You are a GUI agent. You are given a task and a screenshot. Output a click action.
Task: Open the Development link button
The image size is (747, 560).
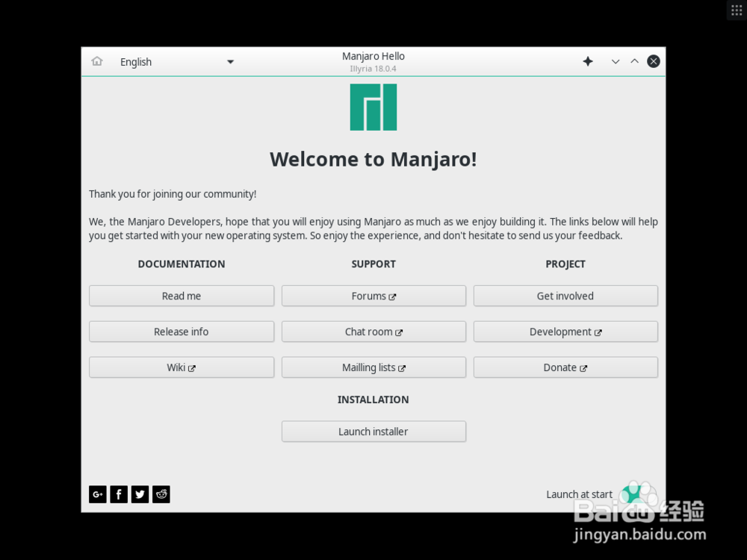pyautogui.click(x=565, y=332)
